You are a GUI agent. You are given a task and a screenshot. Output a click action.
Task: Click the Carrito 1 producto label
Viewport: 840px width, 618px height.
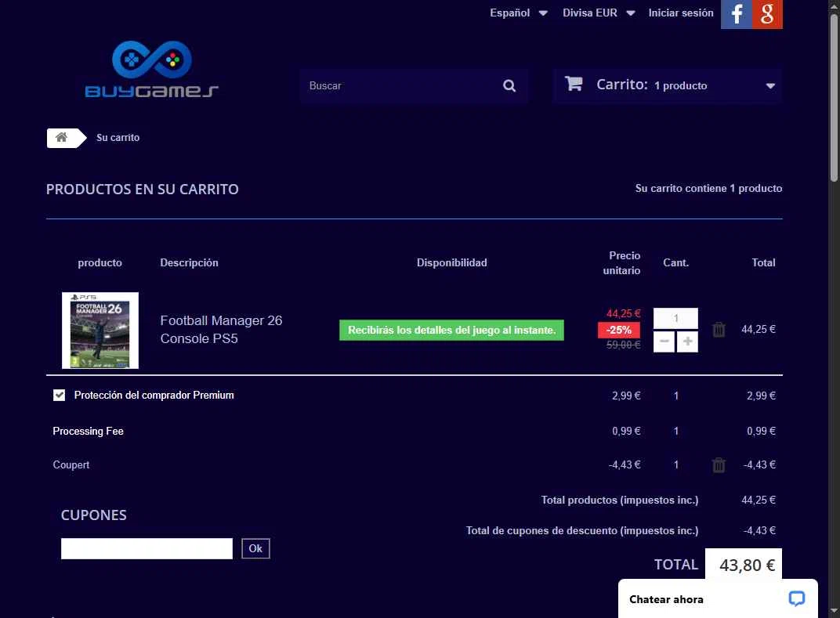651,85
